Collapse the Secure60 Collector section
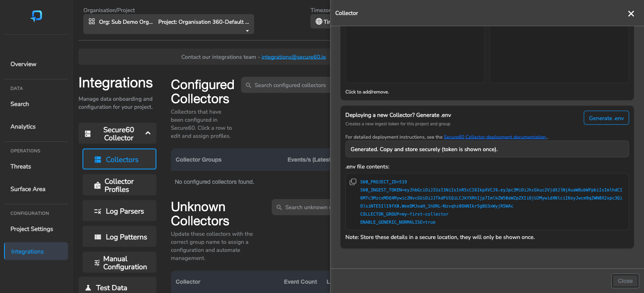The height and width of the screenshot is (293, 644). pyautogui.click(x=148, y=133)
